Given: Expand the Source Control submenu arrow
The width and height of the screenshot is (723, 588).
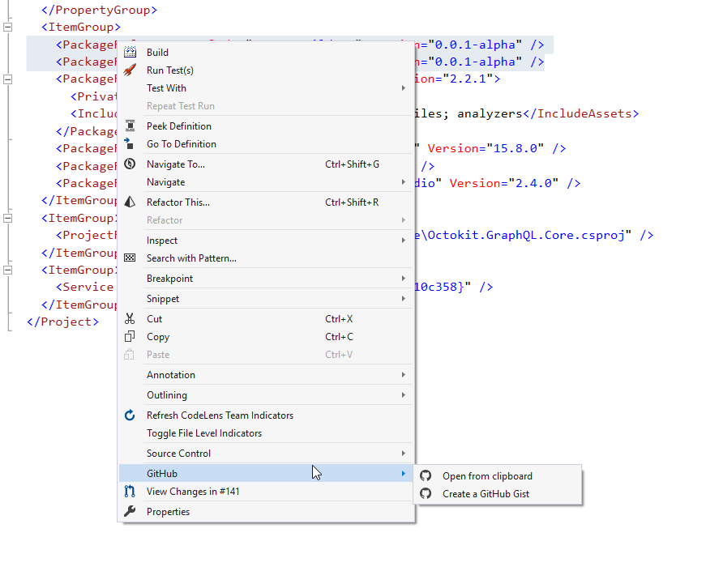Looking at the screenshot, I should coord(404,454).
